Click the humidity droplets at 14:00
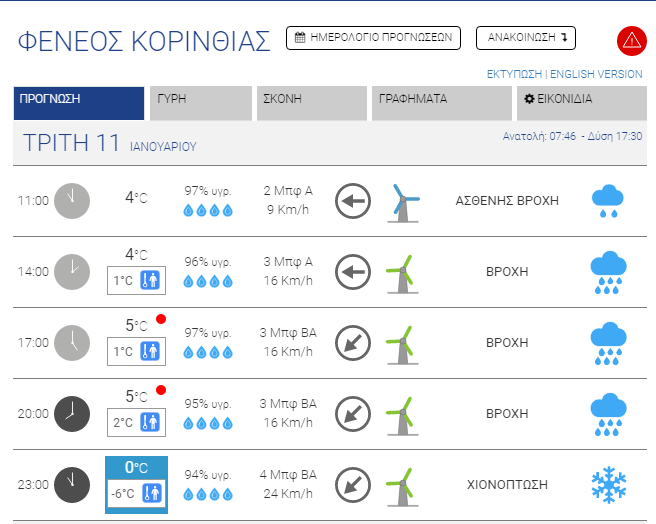 pos(207,281)
